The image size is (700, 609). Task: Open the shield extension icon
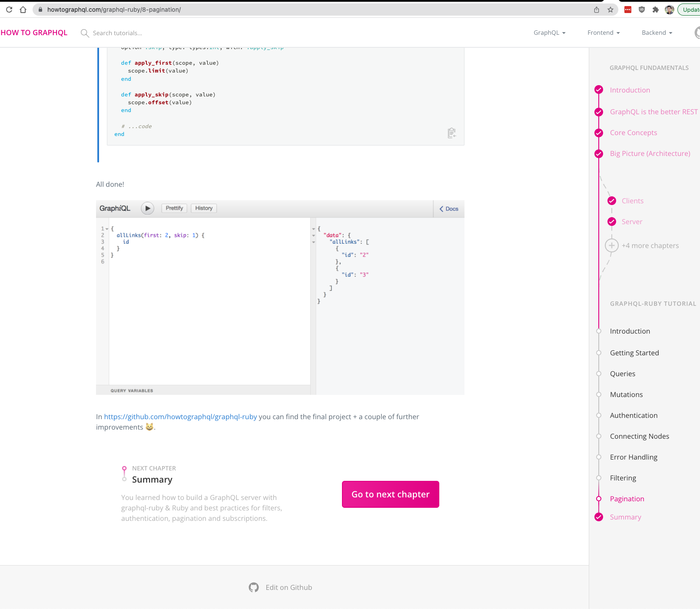tap(642, 10)
